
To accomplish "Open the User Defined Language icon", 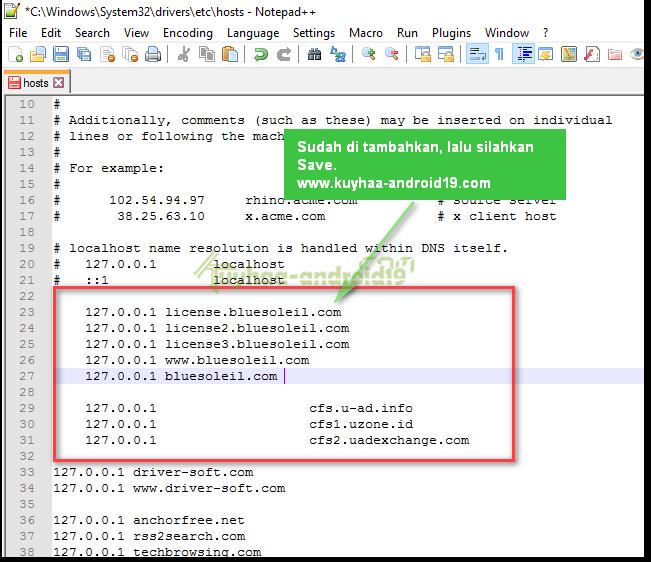I will click(x=546, y=54).
